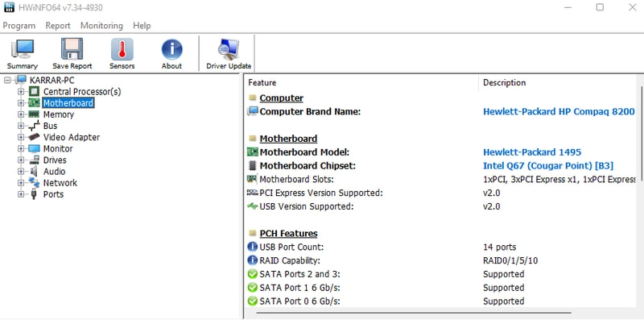
Task: Select the Drives tree entry
Action: (x=55, y=160)
